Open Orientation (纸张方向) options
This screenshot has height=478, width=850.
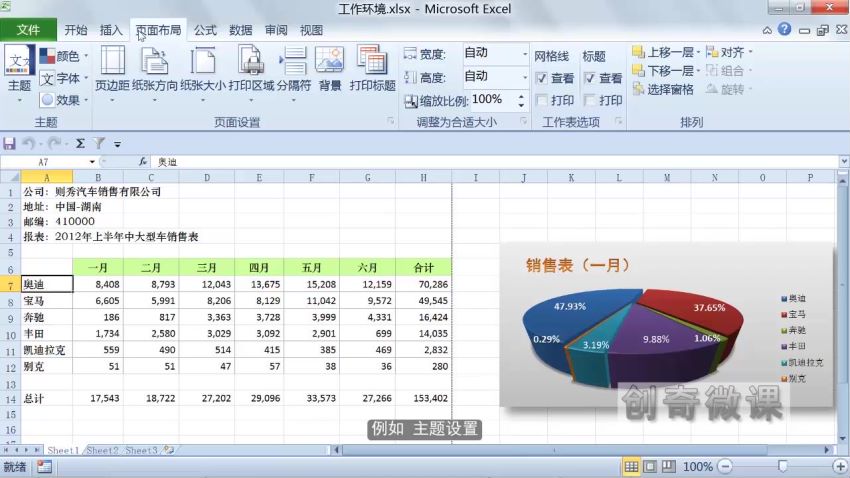point(154,74)
